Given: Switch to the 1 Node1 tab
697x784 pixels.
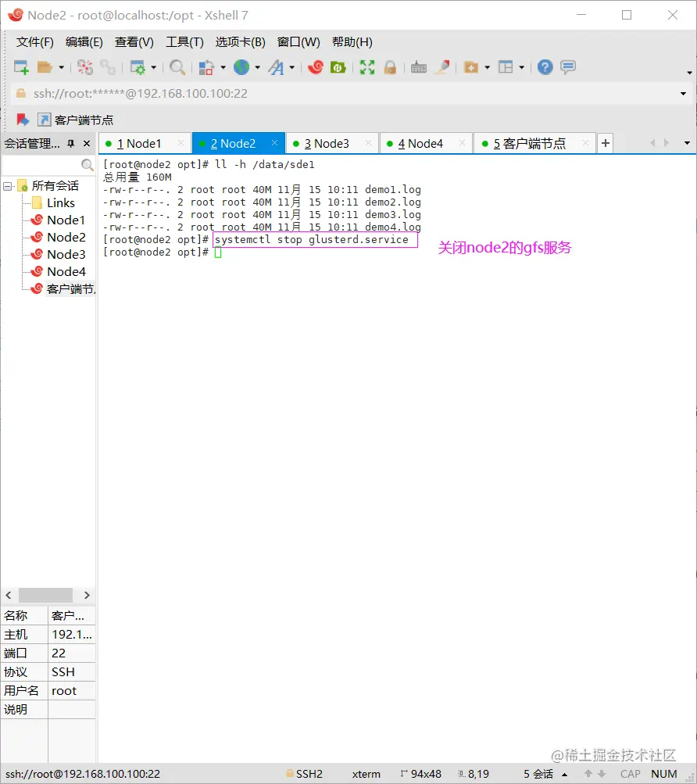Looking at the screenshot, I should pos(145,144).
